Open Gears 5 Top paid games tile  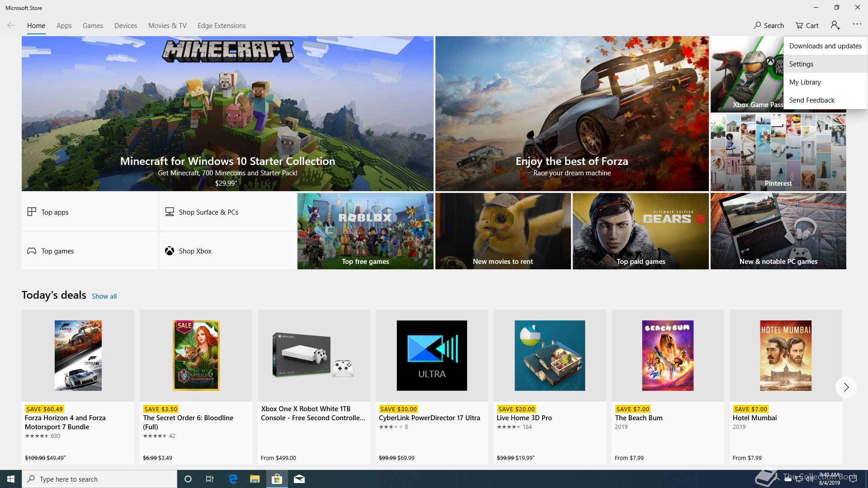point(641,231)
